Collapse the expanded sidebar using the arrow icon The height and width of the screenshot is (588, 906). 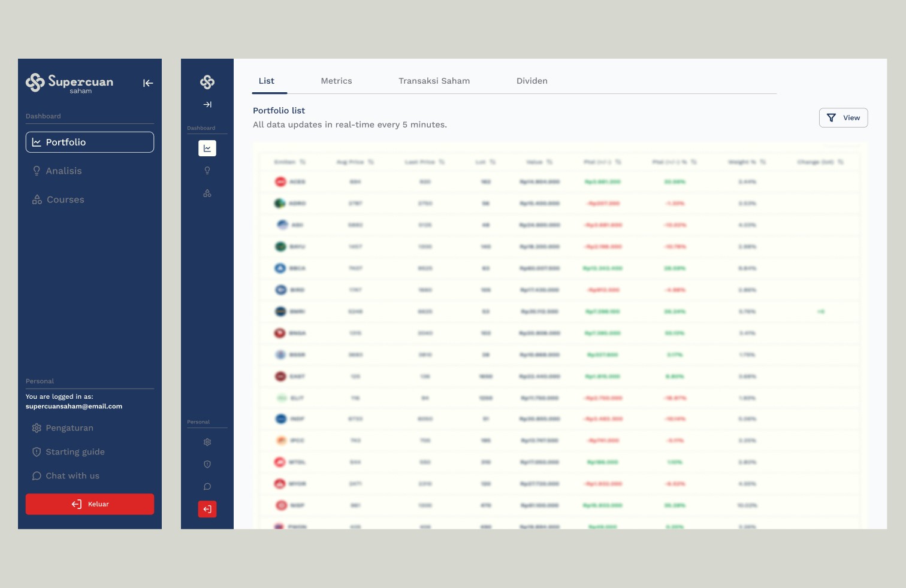click(148, 83)
